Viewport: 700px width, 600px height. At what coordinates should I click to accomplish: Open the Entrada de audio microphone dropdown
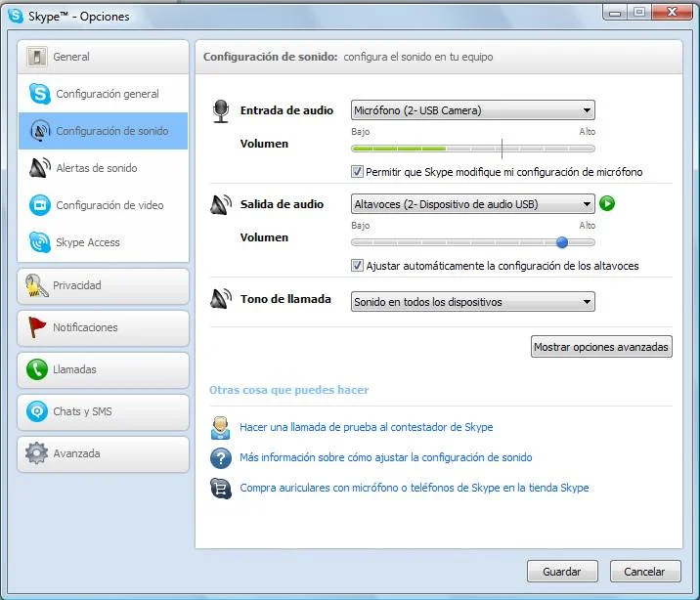pyautogui.click(x=473, y=110)
